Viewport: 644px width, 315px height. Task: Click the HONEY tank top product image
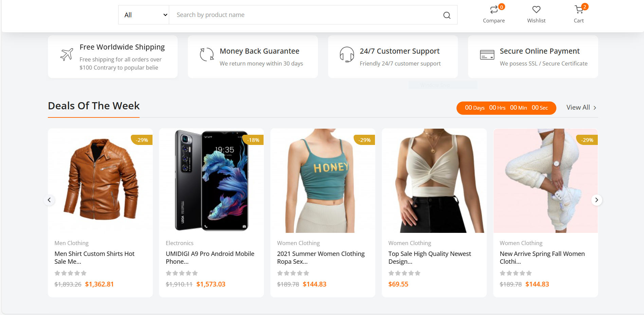click(x=323, y=181)
